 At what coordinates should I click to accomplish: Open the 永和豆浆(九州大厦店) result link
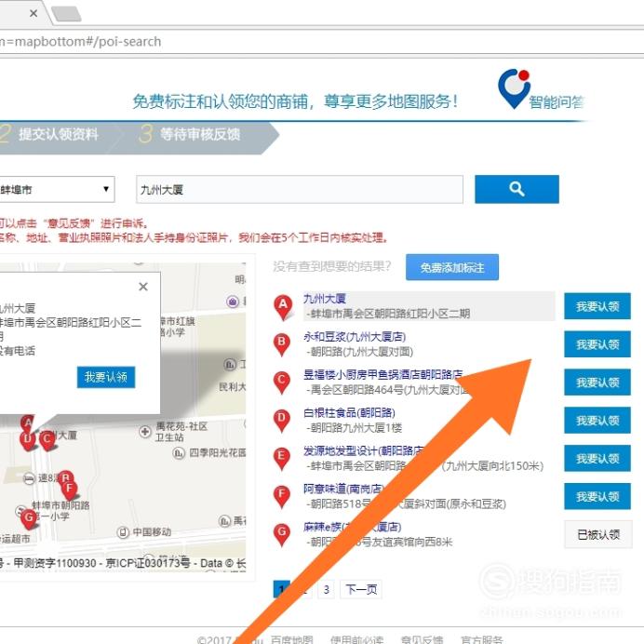[x=355, y=337]
